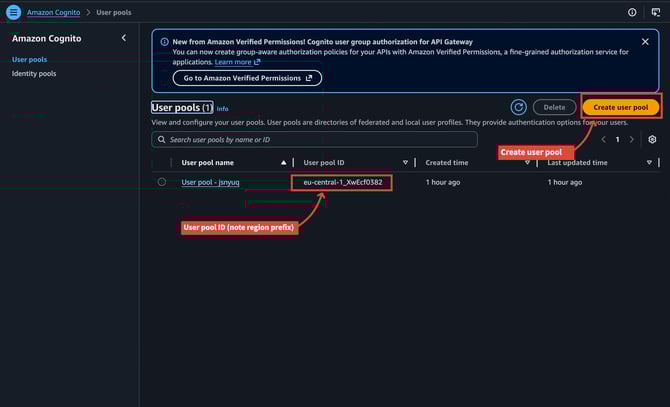The height and width of the screenshot is (407, 670).
Task: Select User pools in the sidebar
Action: coord(29,59)
